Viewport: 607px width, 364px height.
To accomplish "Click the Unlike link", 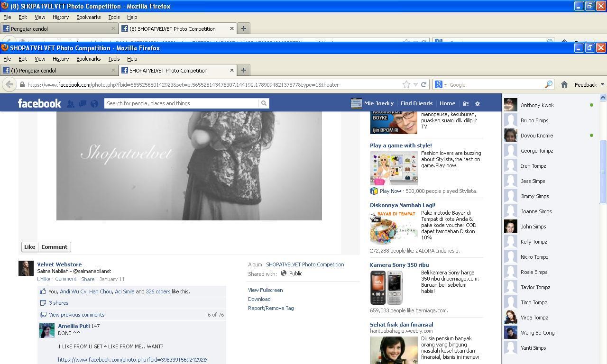I will (44, 279).
